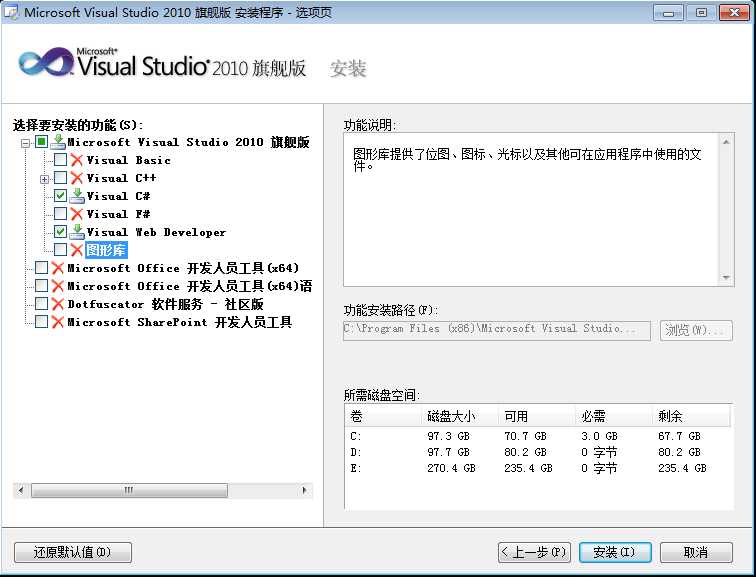Check the Dotfuscator 软件服务 checkbox
The height and width of the screenshot is (577, 756).
coord(42,304)
